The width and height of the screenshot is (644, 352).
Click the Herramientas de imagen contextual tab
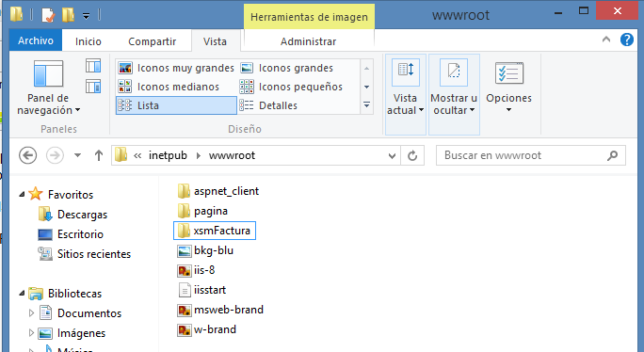click(309, 17)
